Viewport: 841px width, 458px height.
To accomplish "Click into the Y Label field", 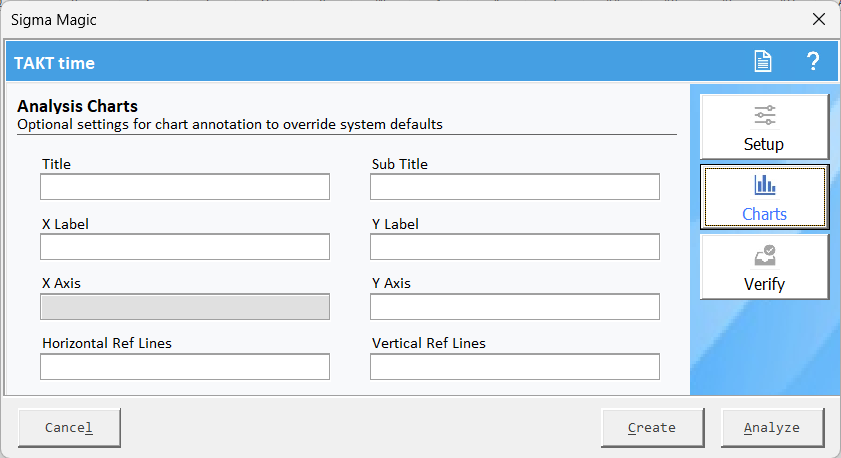I will tap(515, 247).
